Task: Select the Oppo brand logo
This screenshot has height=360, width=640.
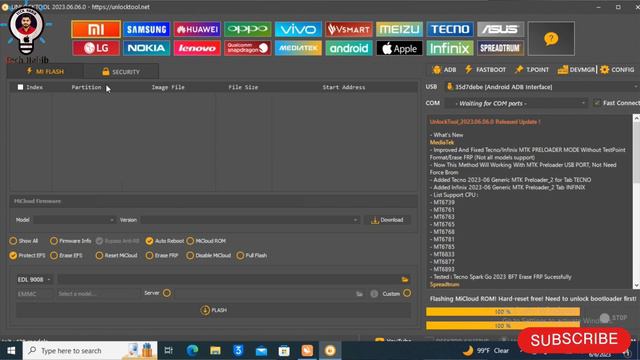Action: [x=248, y=29]
